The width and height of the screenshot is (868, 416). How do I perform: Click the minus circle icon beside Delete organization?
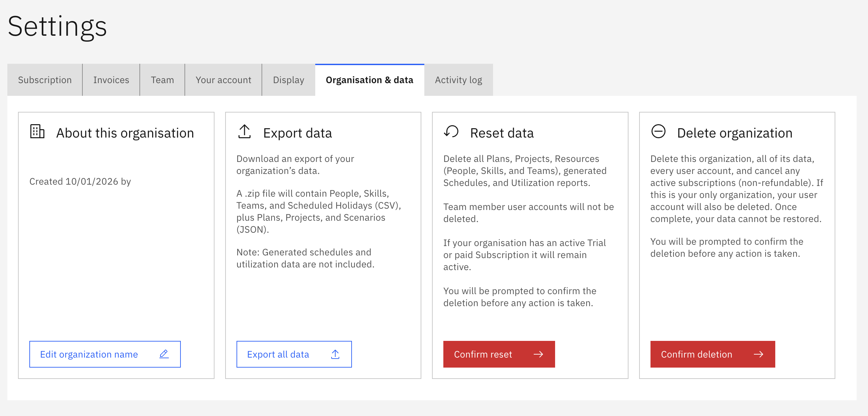pyautogui.click(x=658, y=132)
